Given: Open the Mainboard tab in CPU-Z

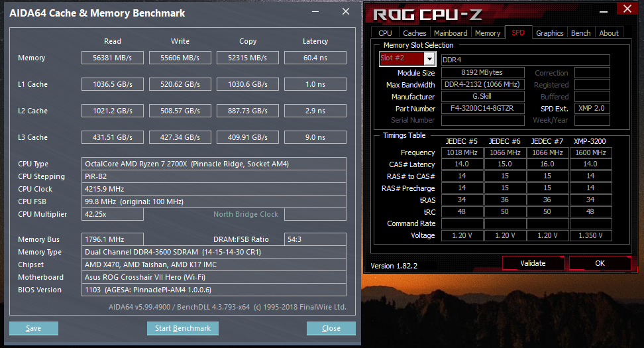Looking at the screenshot, I should [x=451, y=33].
